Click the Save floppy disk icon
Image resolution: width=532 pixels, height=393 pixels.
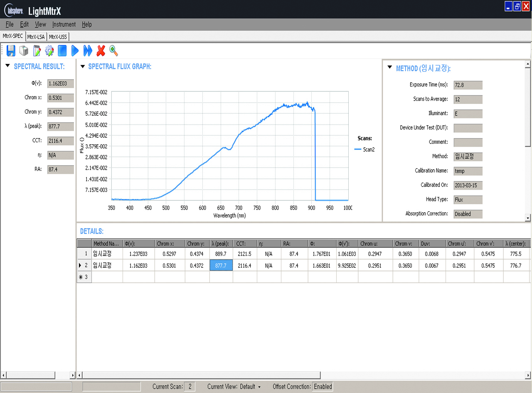tap(11, 51)
